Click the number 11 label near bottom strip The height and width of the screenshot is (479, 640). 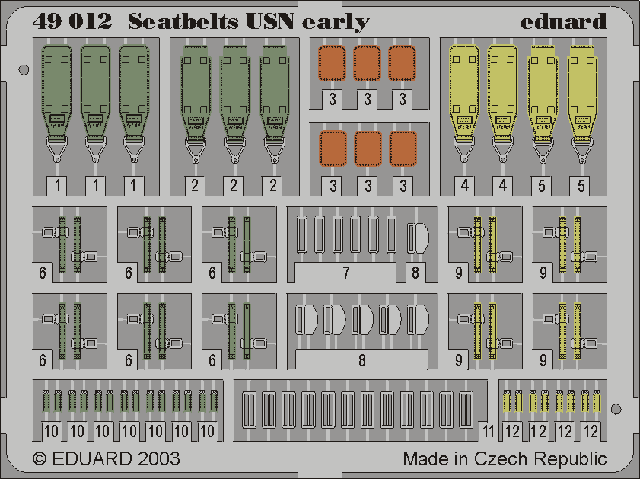point(486,432)
